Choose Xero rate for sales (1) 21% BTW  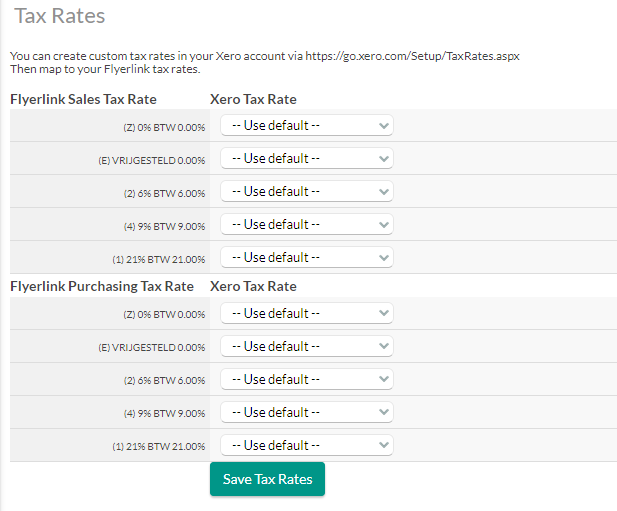[307, 258]
